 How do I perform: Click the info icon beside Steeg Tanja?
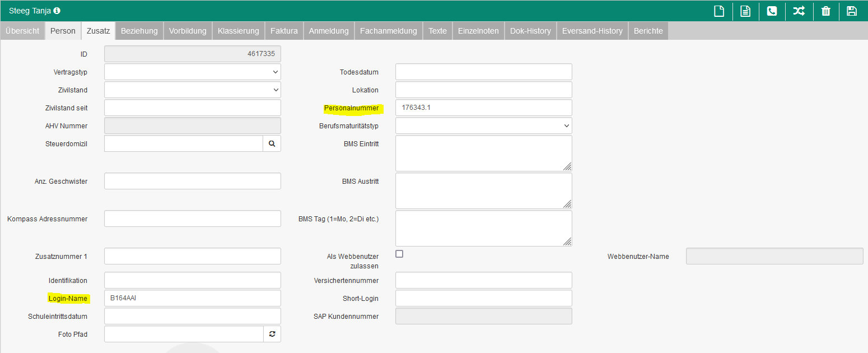tap(57, 11)
